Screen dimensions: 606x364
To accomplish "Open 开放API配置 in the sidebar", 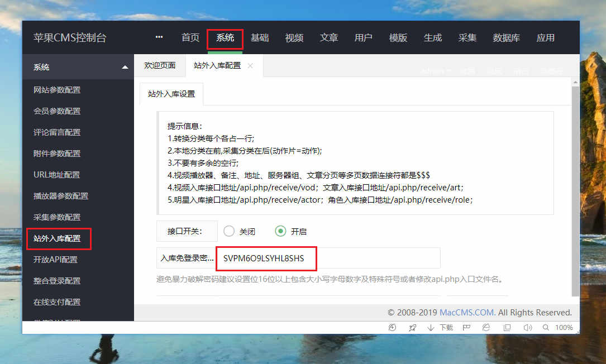I will (x=55, y=260).
